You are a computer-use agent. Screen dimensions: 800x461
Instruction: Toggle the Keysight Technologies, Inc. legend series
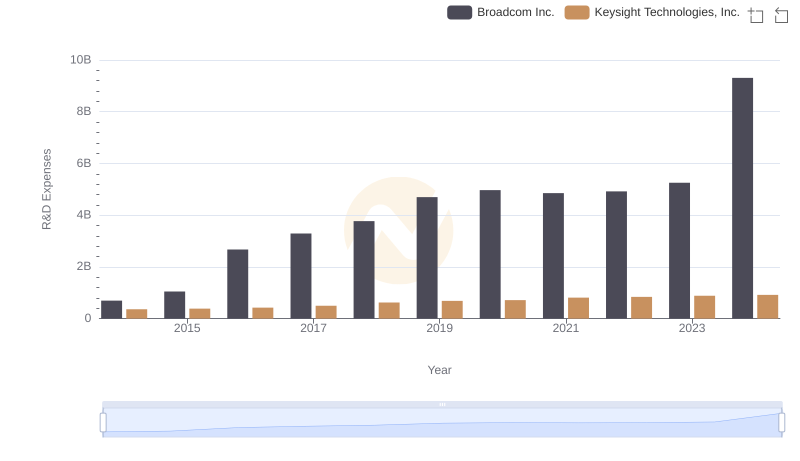(652, 12)
